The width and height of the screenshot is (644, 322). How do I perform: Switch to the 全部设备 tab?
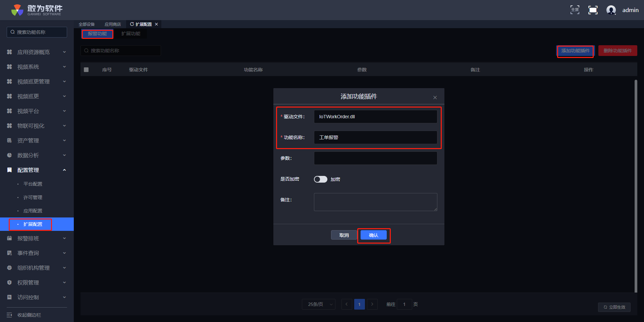87,24
